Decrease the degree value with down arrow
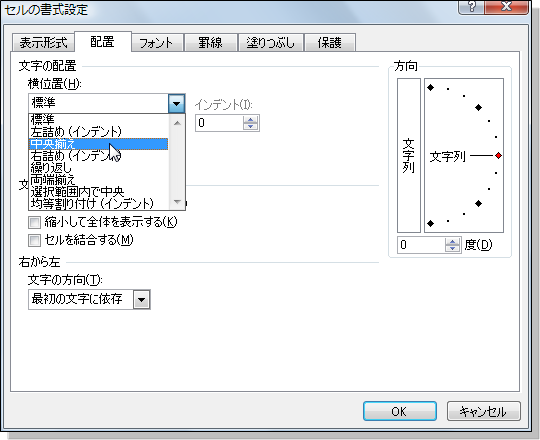Screen dimensions: 540x440 452,249
